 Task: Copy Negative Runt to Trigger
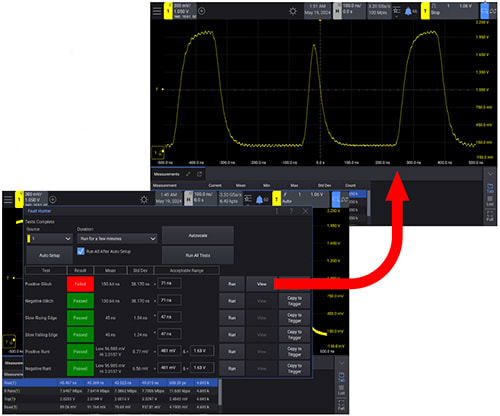tap(294, 369)
